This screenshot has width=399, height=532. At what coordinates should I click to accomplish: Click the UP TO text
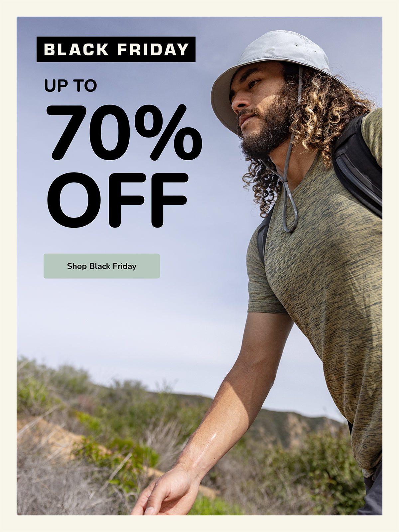click(x=70, y=86)
